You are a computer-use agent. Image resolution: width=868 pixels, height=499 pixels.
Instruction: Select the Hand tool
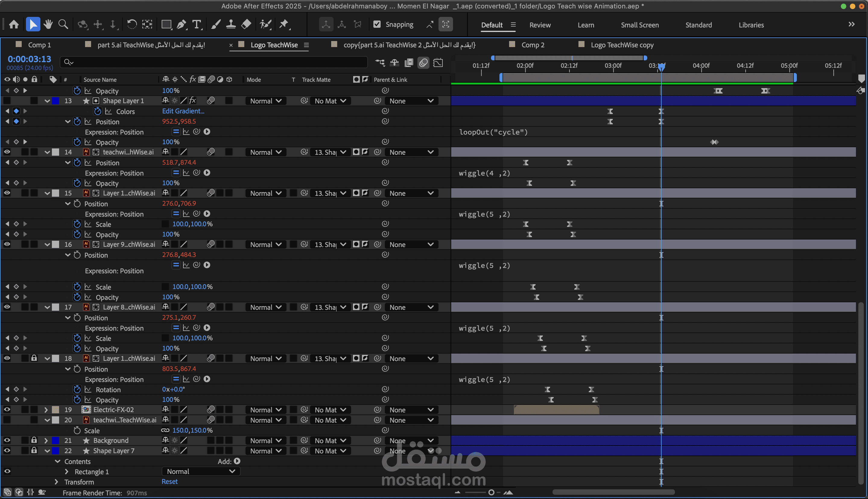[x=48, y=24]
